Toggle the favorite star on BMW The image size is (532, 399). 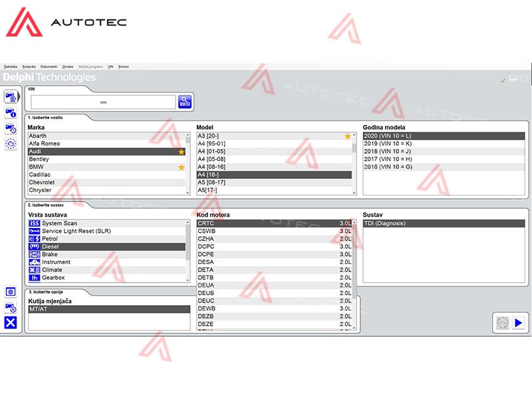click(x=182, y=167)
